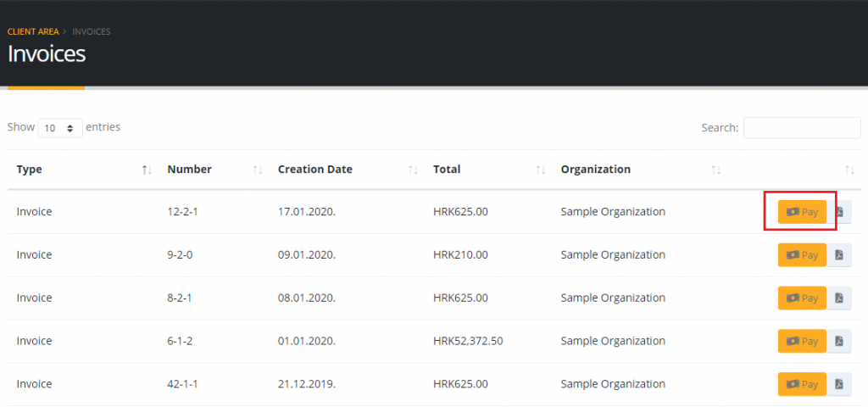Click Pay on invoice 8-2-1
Image resolution: width=868 pixels, height=407 pixels.
point(802,298)
